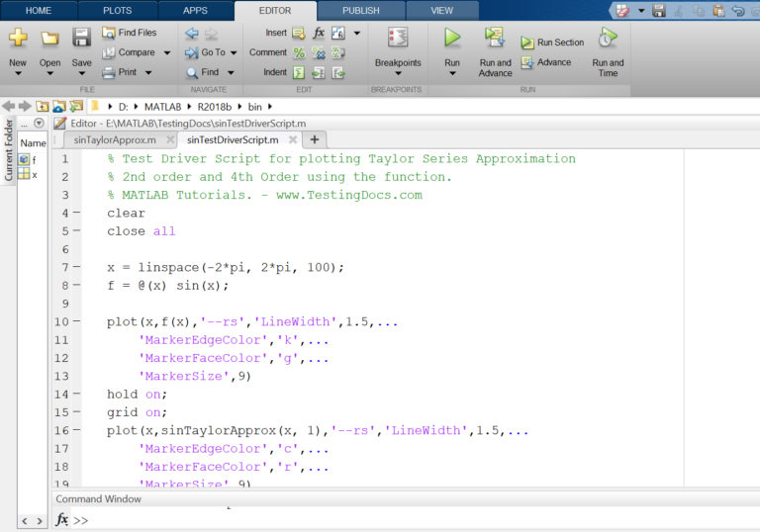Add comment with percent icon
Image resolution: width=760 pixels, height=532 pixels.
click(299, 52)
